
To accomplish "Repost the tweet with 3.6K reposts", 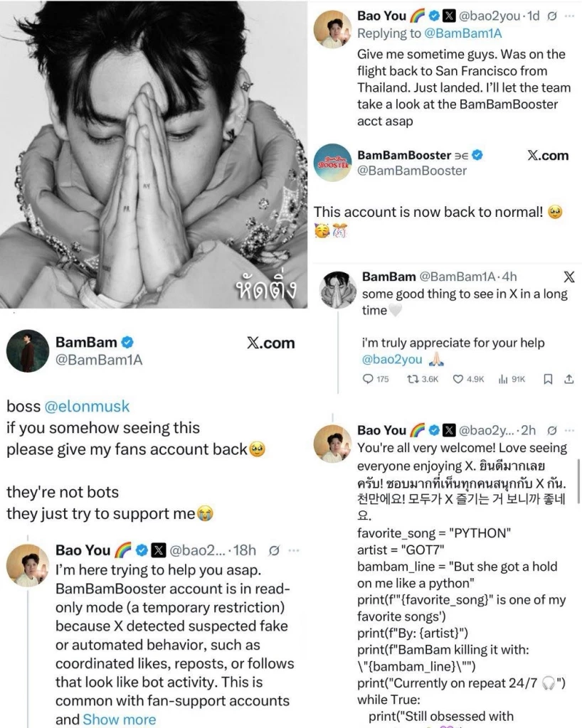I will click(x=413, y=379).
